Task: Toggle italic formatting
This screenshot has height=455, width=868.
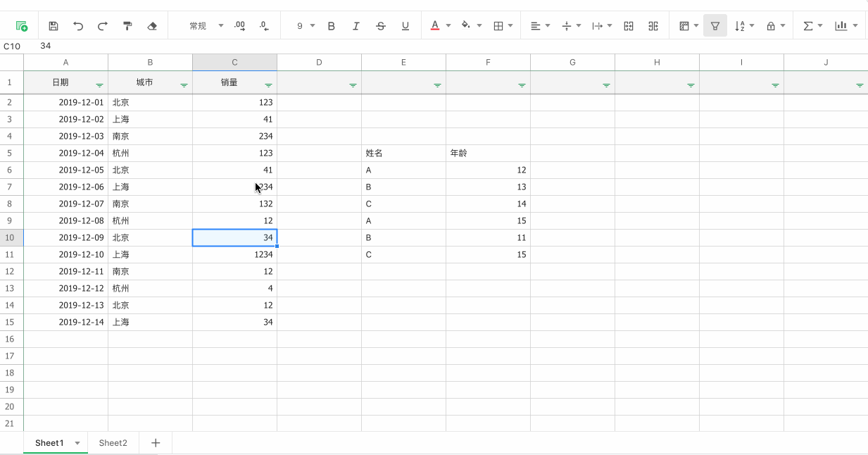Action: point(356,26)
